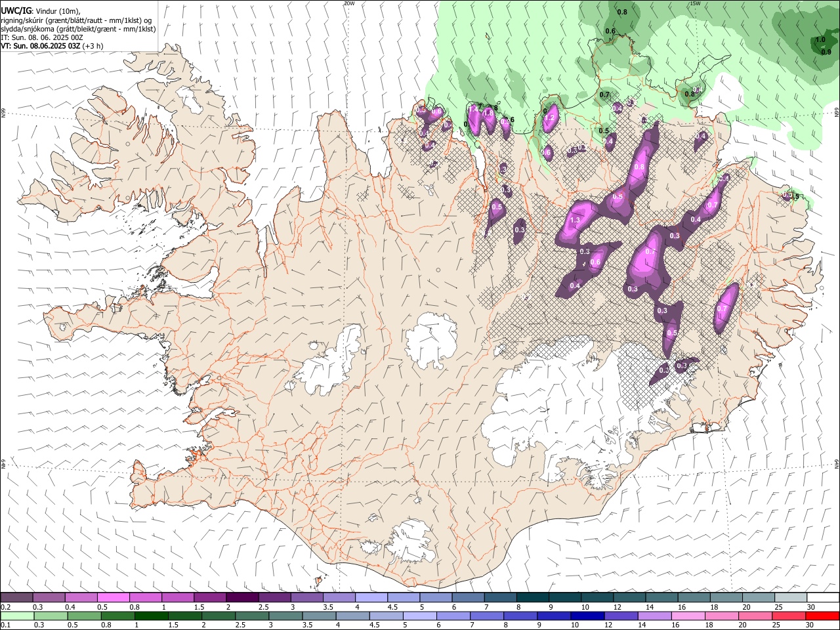Click the medium green 0.5 swatch in the lower legend row
840x630 pixels.
pos(84,616)
